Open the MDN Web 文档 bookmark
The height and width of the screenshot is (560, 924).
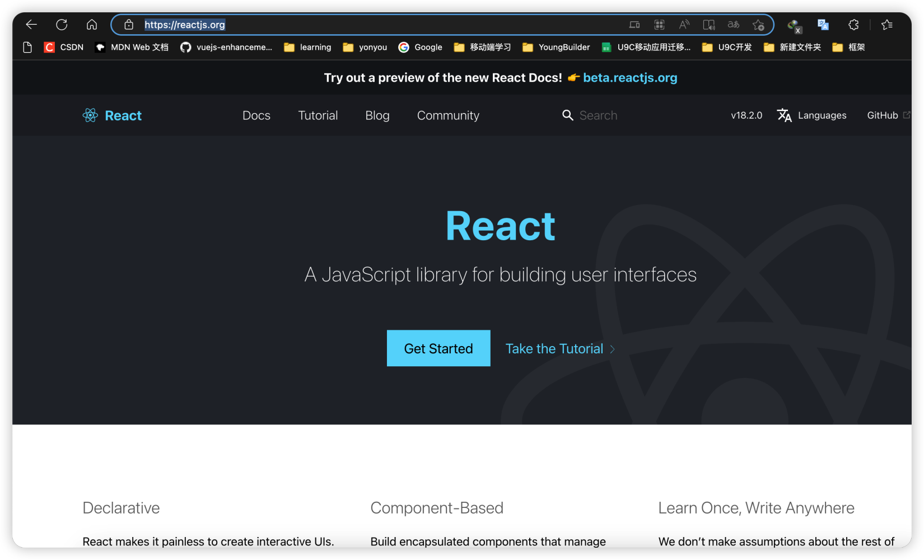point(132,47)
